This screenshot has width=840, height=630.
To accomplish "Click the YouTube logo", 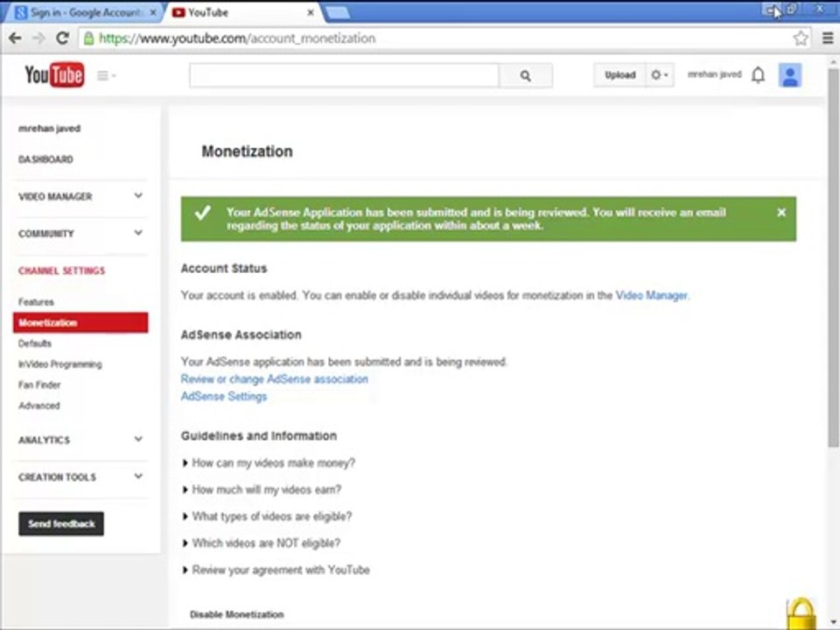I will pyautogui.click(x=54, y=74).
